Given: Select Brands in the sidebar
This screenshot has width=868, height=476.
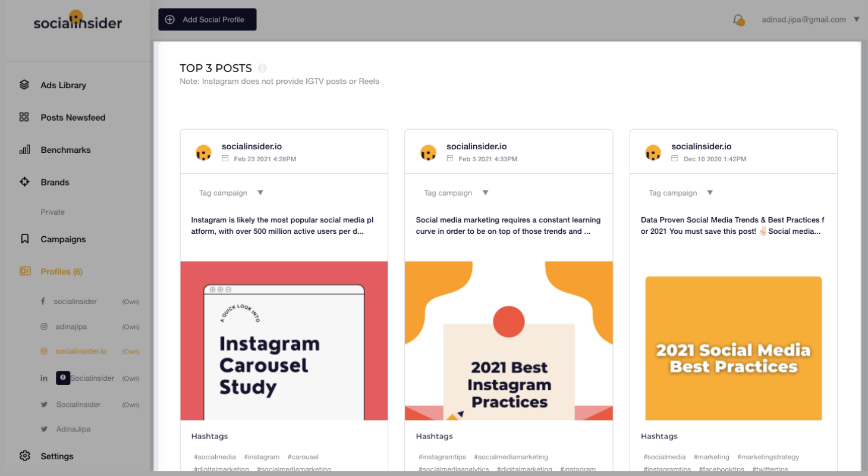Looking at the screenshot, I should pos(55,182).
